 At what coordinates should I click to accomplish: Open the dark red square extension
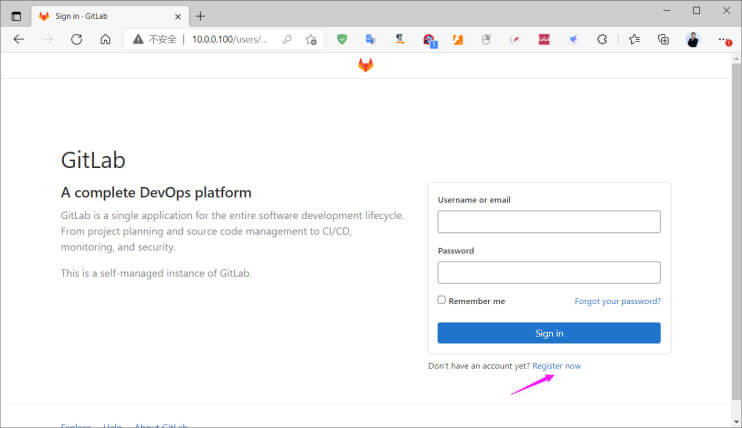coord(544,40)
